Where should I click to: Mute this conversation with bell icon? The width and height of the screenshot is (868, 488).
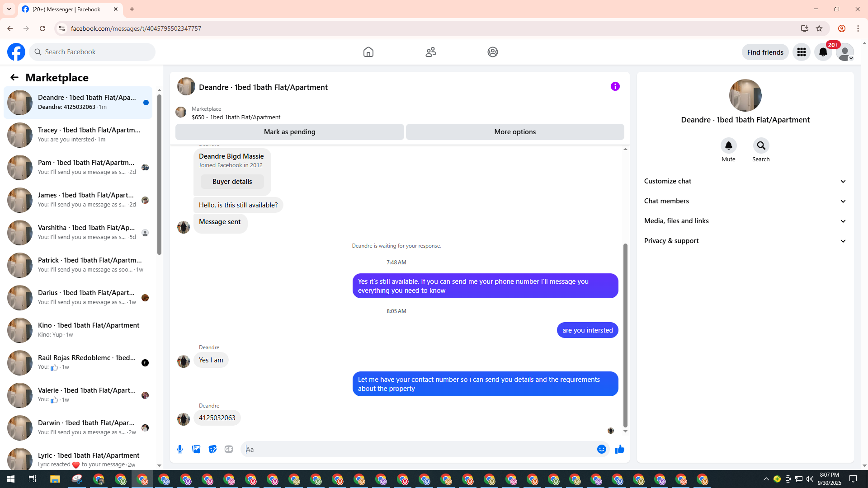click(x=728, y=145)
